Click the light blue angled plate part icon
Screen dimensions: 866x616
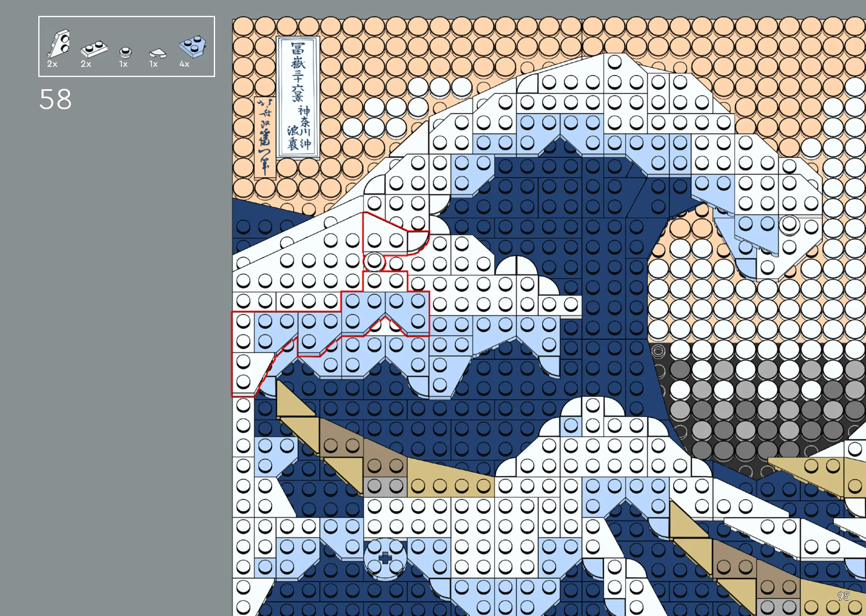pyautogui.click(x=193, y=46)
